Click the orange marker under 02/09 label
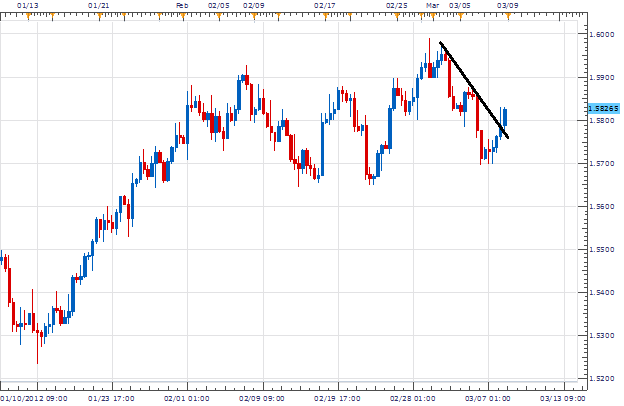This screenshot has height=406, width=624. pyautogui.click(x=254, y=16)
